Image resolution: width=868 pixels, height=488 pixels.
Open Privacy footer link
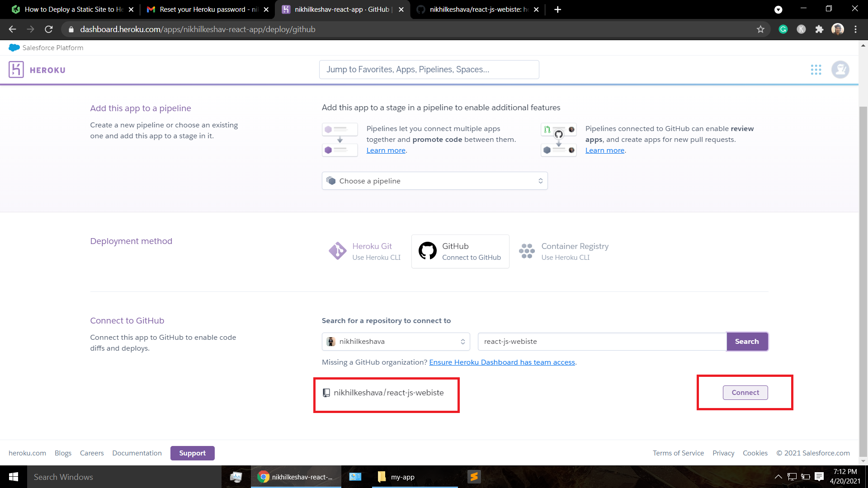pos(723,453)
